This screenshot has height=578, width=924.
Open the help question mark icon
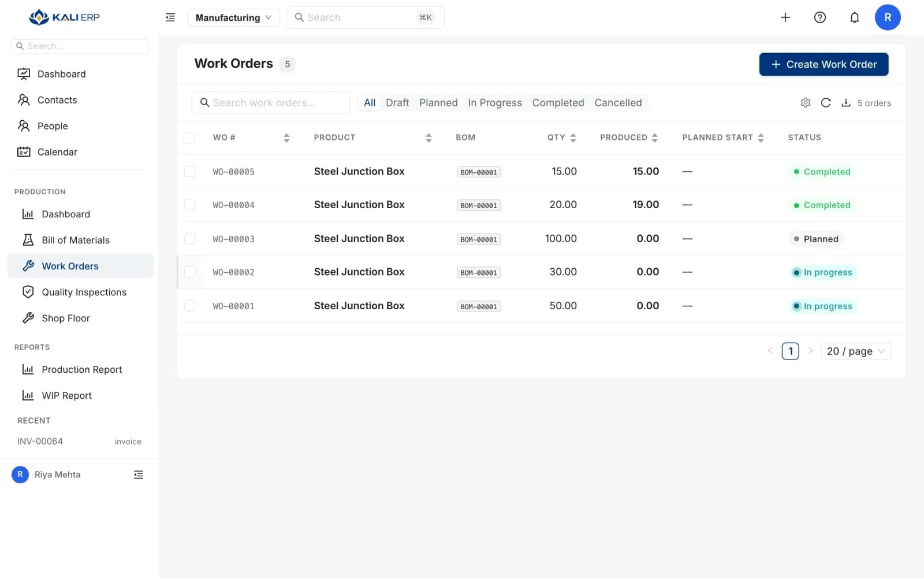(820, 17)
